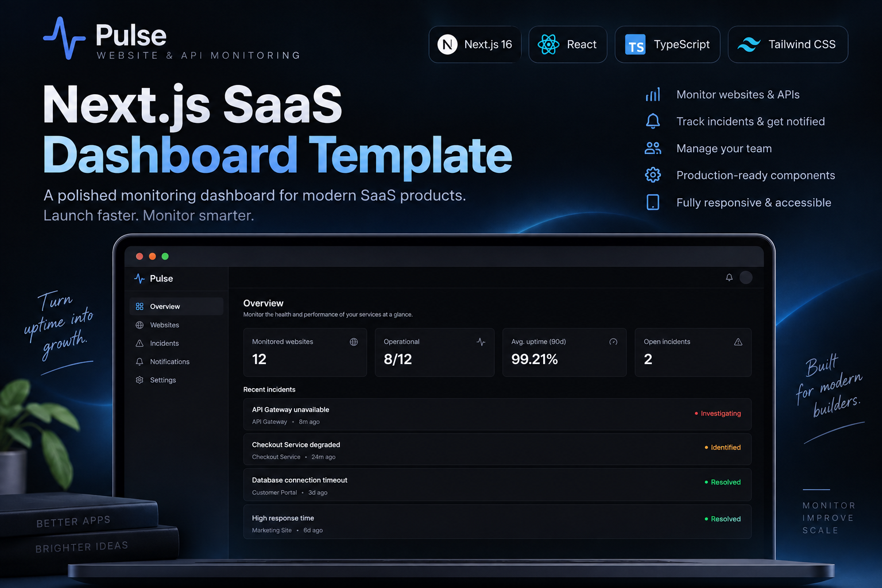The height and width of the screenshot is (588, 882).
Task: Click the Pulse waveform logo in header
Action: coord(64,38)
